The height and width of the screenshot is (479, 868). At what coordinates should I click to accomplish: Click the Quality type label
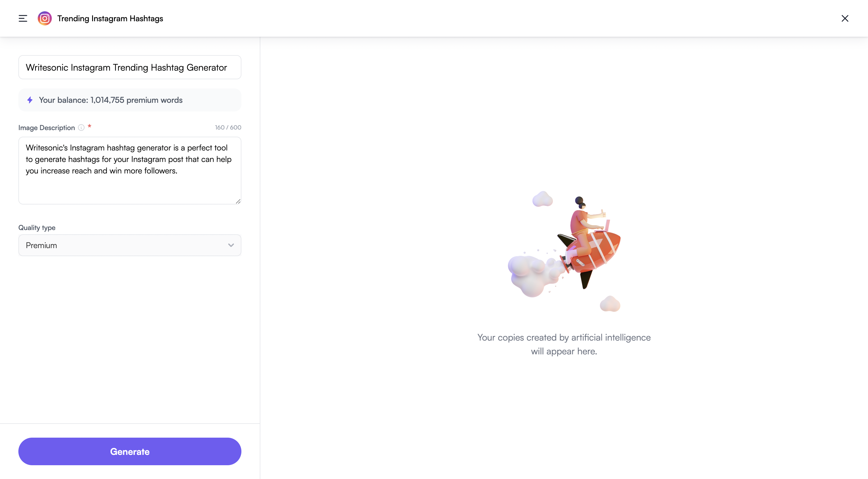pyautogui.click(x=37, y=227)
